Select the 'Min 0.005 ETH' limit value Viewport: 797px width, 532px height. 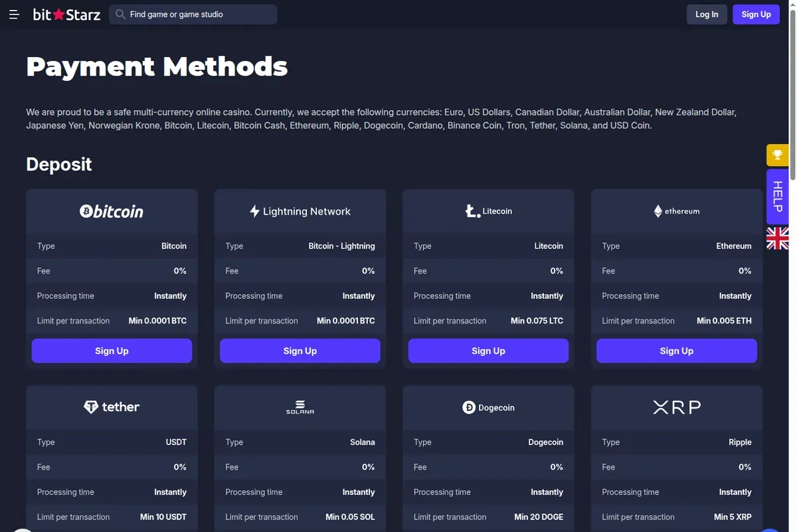click(724, 321)
